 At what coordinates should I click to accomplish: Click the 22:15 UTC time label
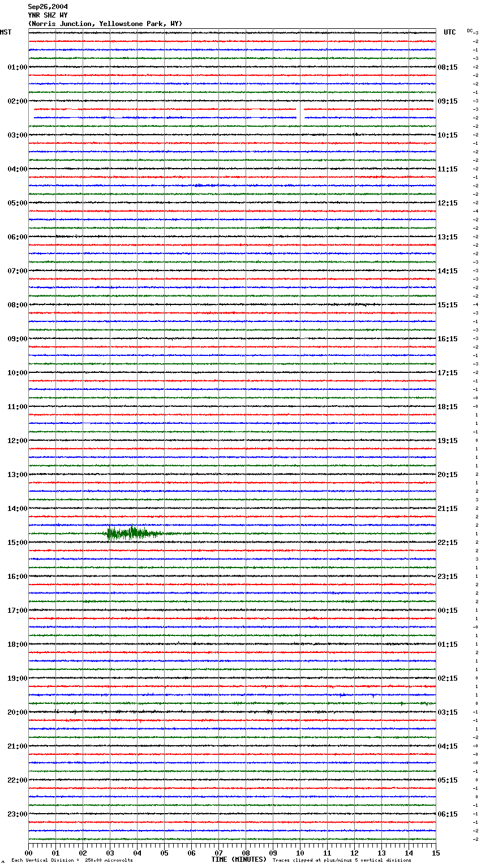(x=448, y=543)
